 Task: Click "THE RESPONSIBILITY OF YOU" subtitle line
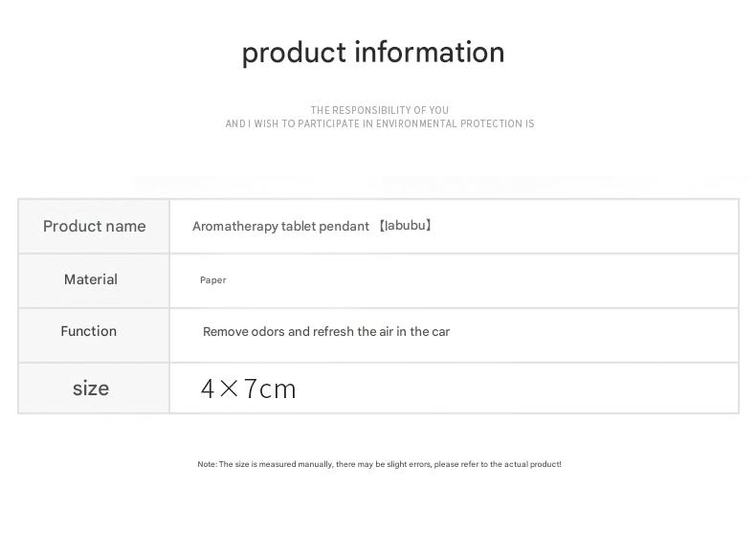click(x=379, y=110)
